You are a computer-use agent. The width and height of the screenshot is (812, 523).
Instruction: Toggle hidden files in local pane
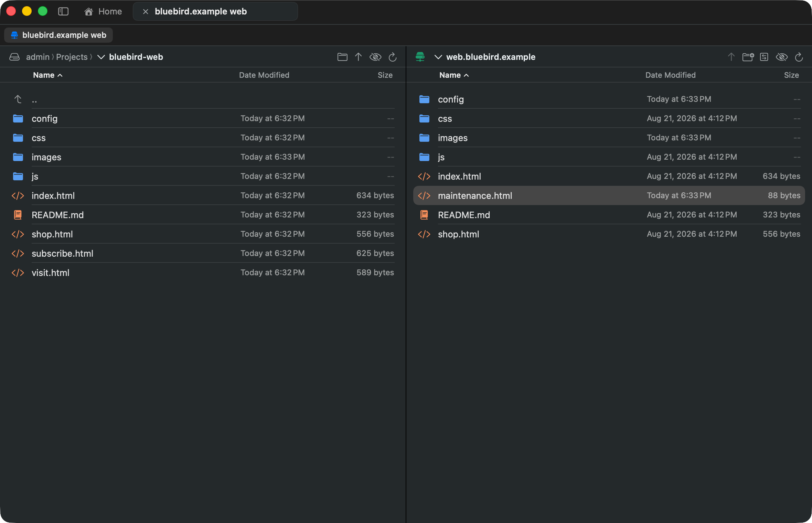(x=375, y=57)
